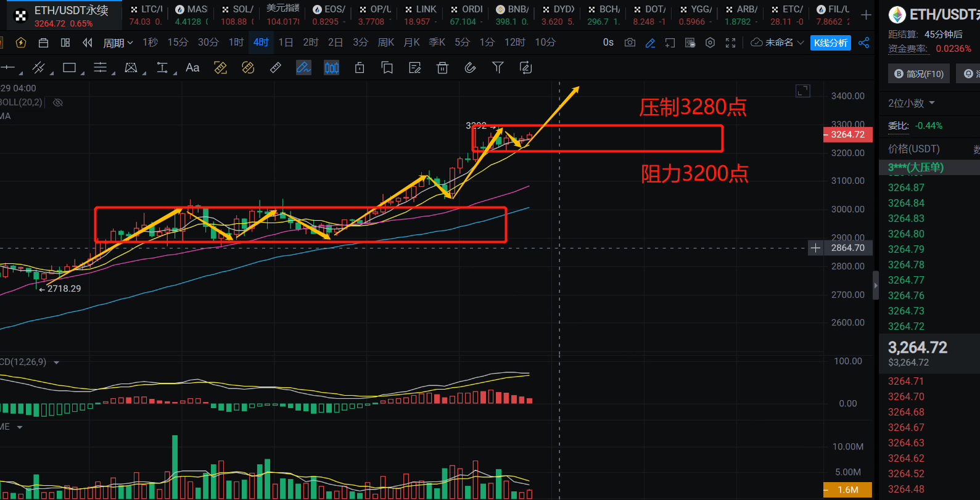Click the share icon beside K线分析

(863, 43)
